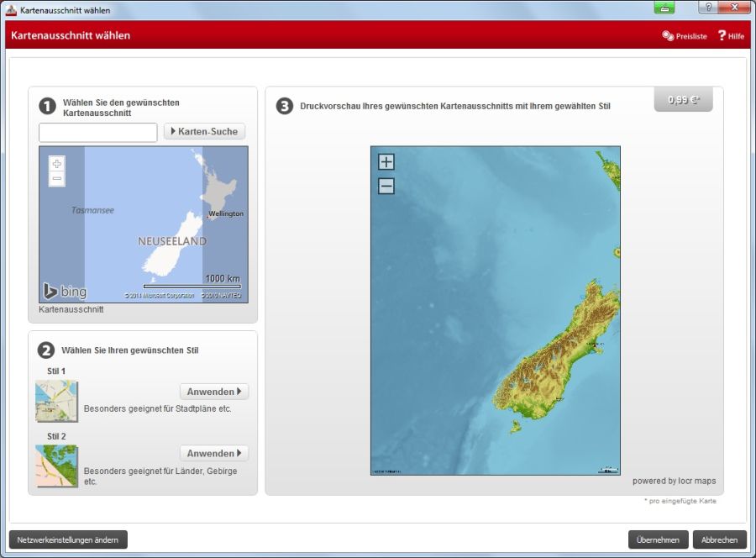Open Hilfe from the red header
756x558 pixels.
731,36
